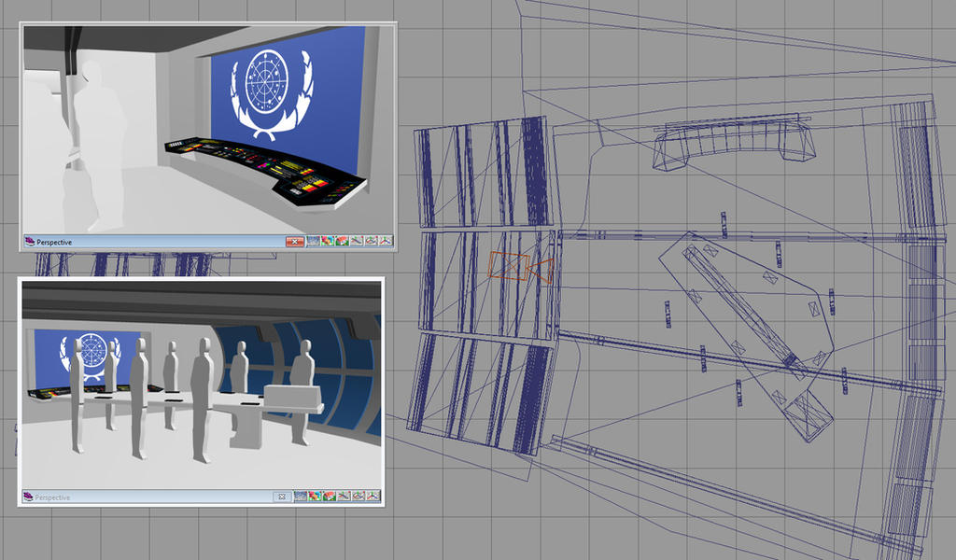Click the app logo icon of lower Perspective window
The height and width of the screenshot is (560, 956).
click(x=28, y=497)
